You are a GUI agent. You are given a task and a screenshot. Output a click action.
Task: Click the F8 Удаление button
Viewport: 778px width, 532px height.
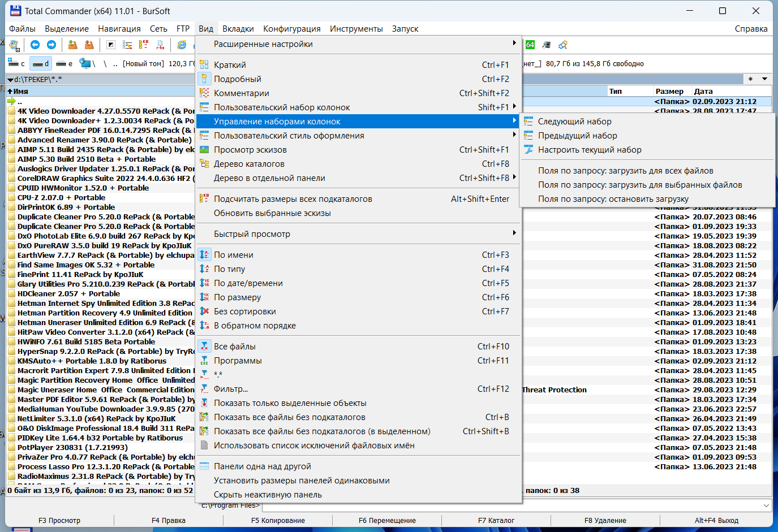pyautogui.click(x=605, y=521)
